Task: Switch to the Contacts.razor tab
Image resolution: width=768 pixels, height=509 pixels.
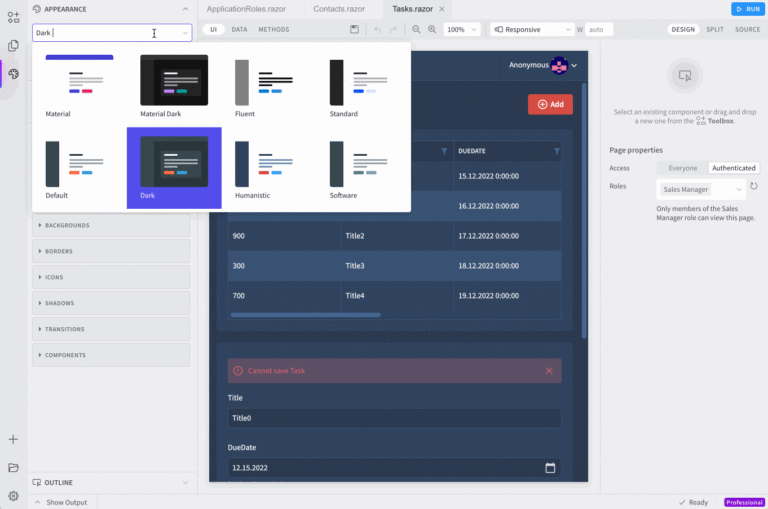Action: point(339,8)
